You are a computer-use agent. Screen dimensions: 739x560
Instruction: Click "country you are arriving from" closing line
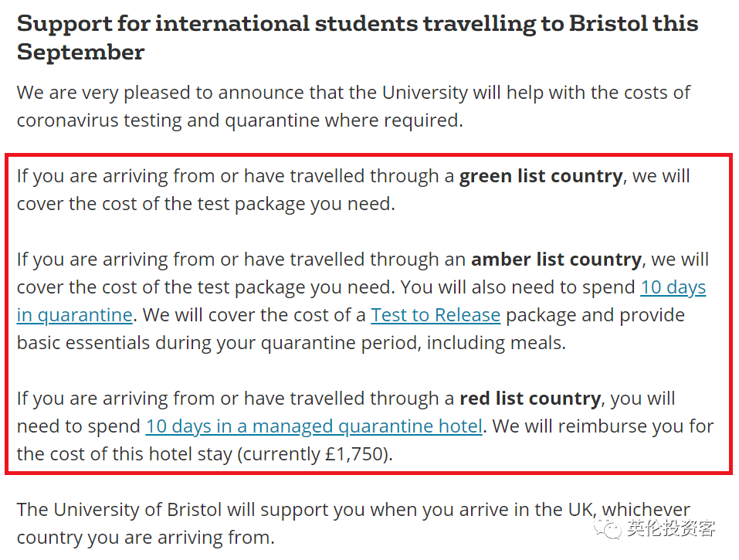pos(144,538)
